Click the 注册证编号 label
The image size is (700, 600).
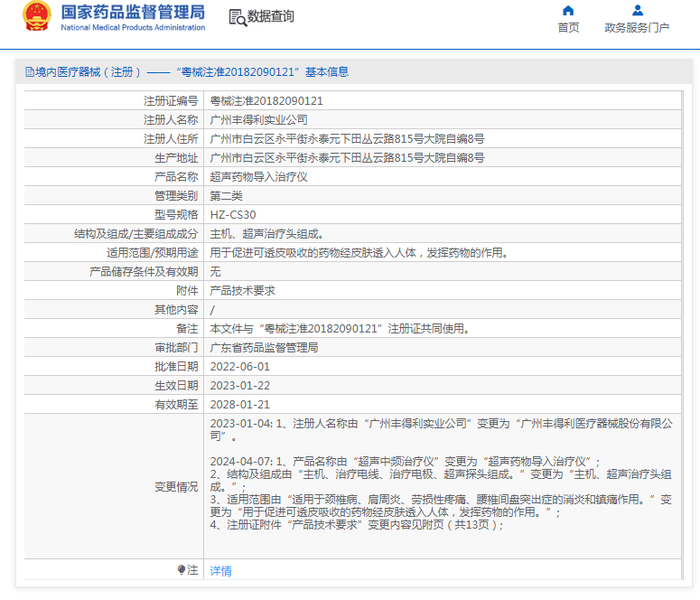pyautogui.click(x=171, y=101)
